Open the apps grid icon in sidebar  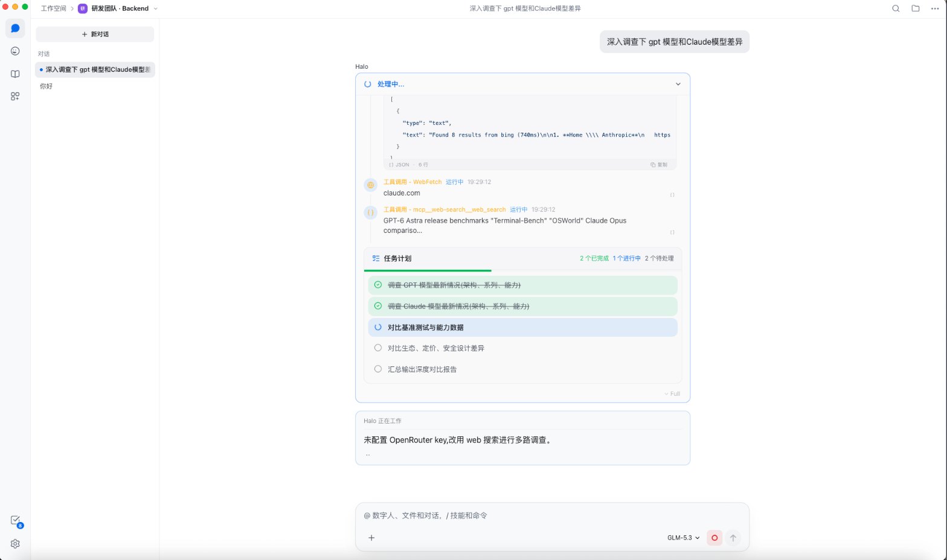pyautogui.click(x=15, y=96)
